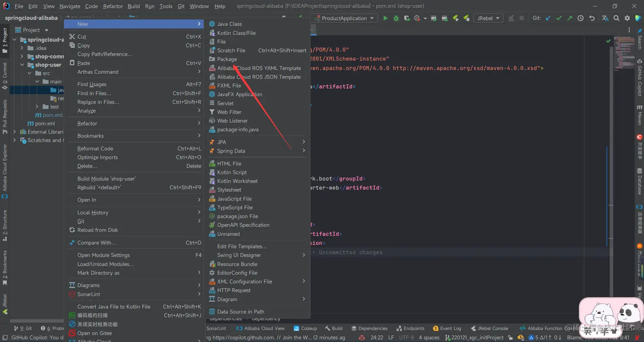Open Git history clock icon
The image size is (644, 342).
pos(581,18)
